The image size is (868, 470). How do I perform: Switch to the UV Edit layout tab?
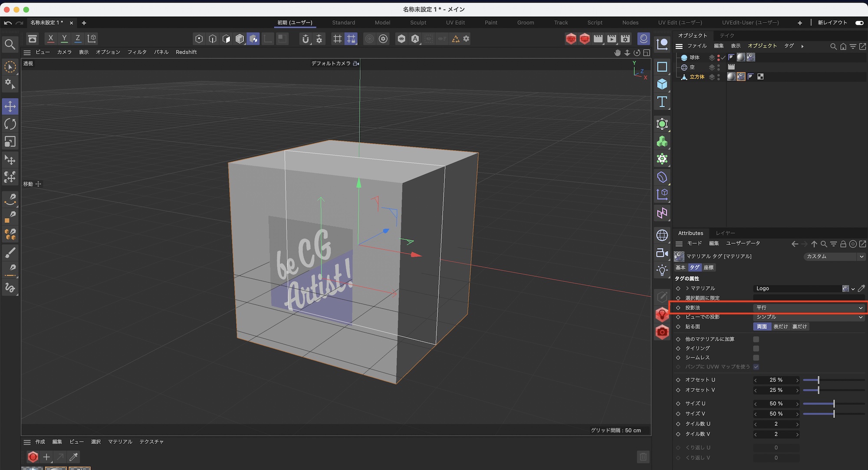[x=455, y=23]
